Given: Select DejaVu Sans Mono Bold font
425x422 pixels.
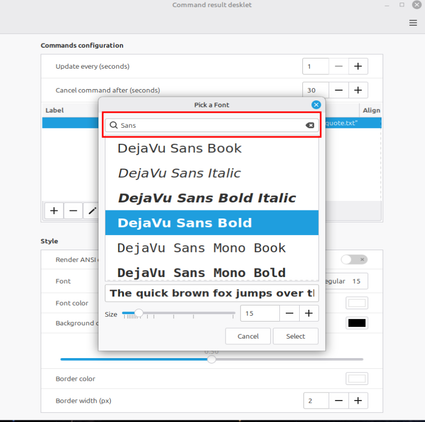Looking at the screenshot, I should pos(212,271).
